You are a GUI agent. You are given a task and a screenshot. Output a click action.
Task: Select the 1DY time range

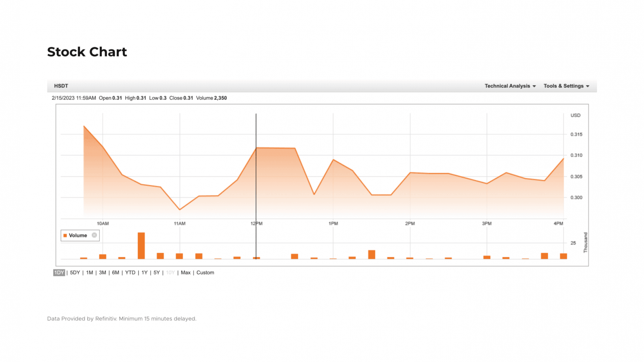[59, 273]
